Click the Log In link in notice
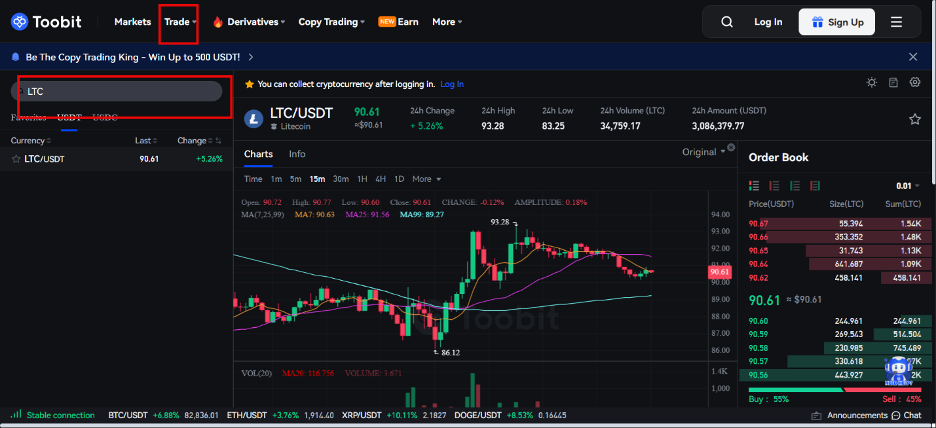Viewport: 936px width, 428px height. click(452, 84)
